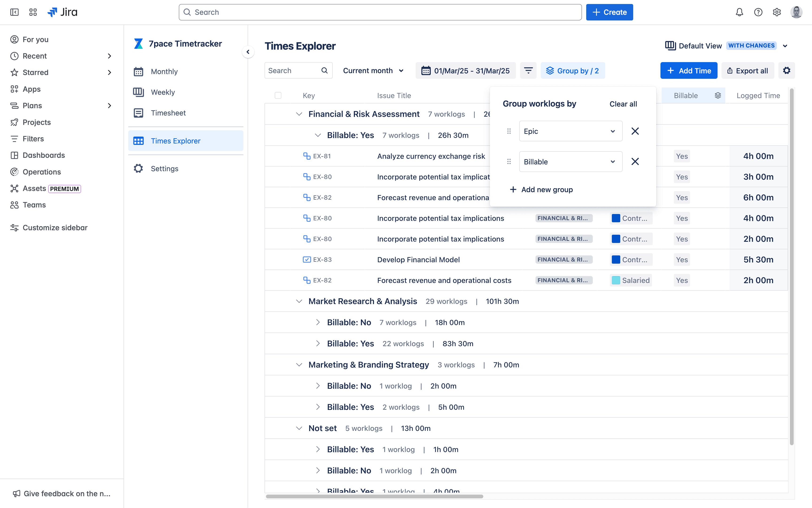The image size is (812, 508).
Task: Click the Assets PREMIUM badge
Action: (x=64, y=189)
